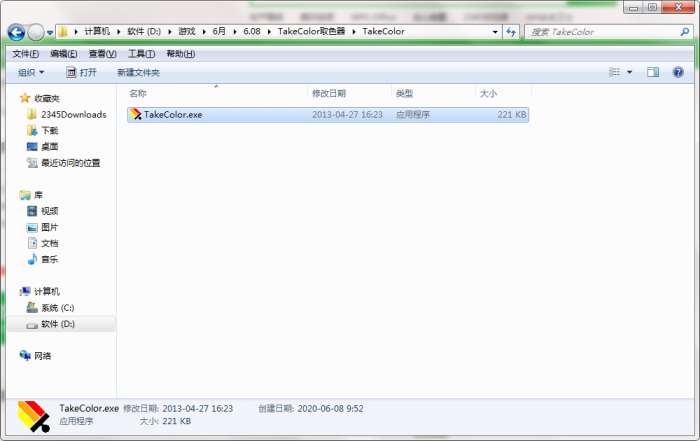
Task: Click the 2013-04-27 16:23 date cell
Action: pos(347,115)
